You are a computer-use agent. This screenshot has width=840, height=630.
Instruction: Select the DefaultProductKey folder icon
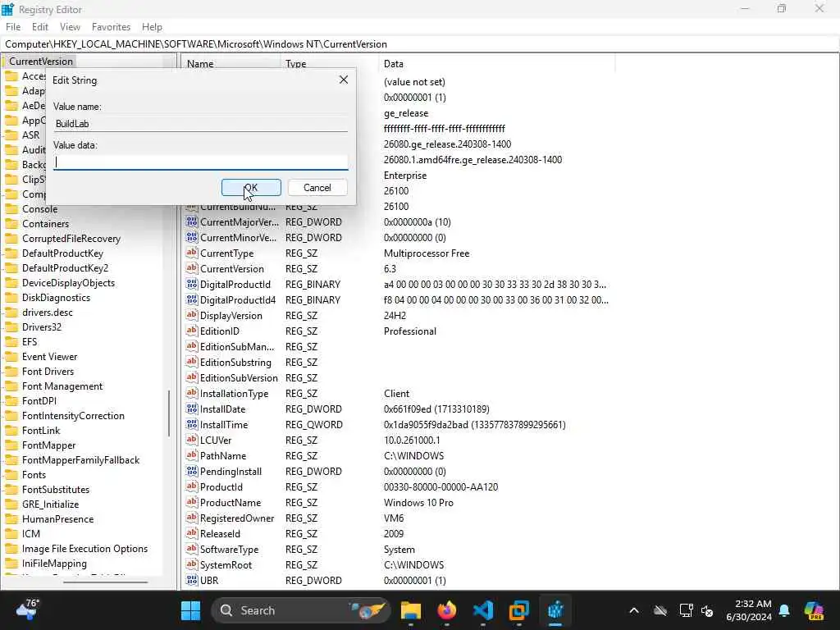[x=11, y=253]
